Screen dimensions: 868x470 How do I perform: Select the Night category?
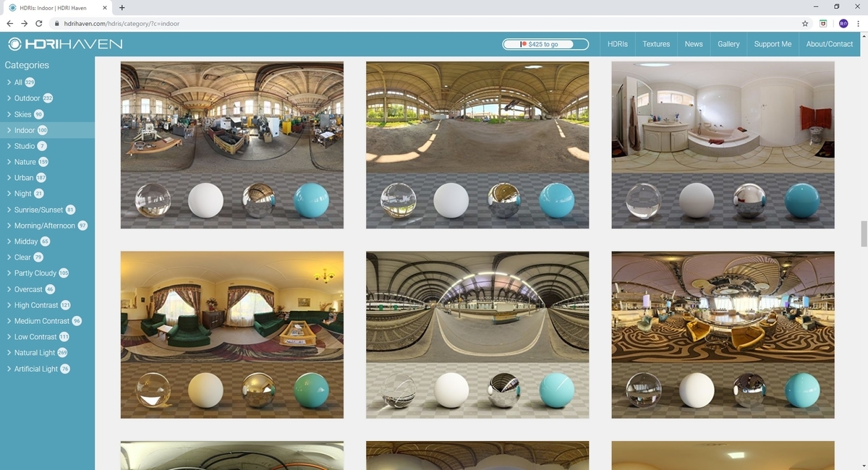[47, 194]
